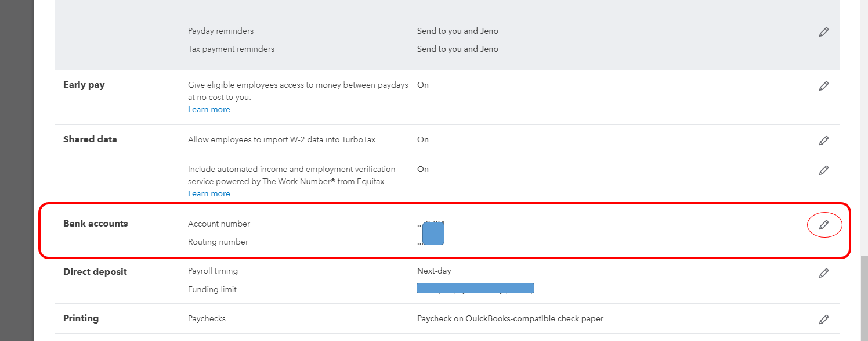868x341 pixels.
Task: Edit Payday reminders settings with the pencil icon
Action: point(824,31)
